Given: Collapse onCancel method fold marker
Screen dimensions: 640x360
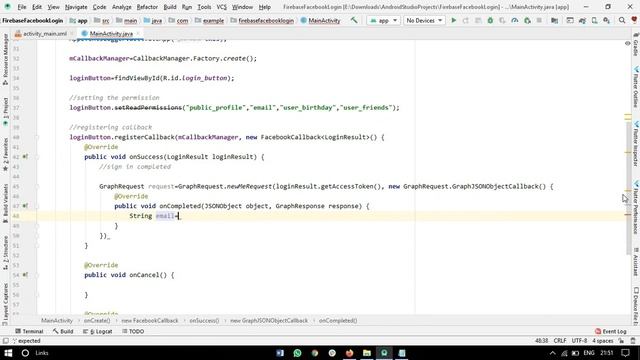Looking at the screenshot, I should click(37, 275).
